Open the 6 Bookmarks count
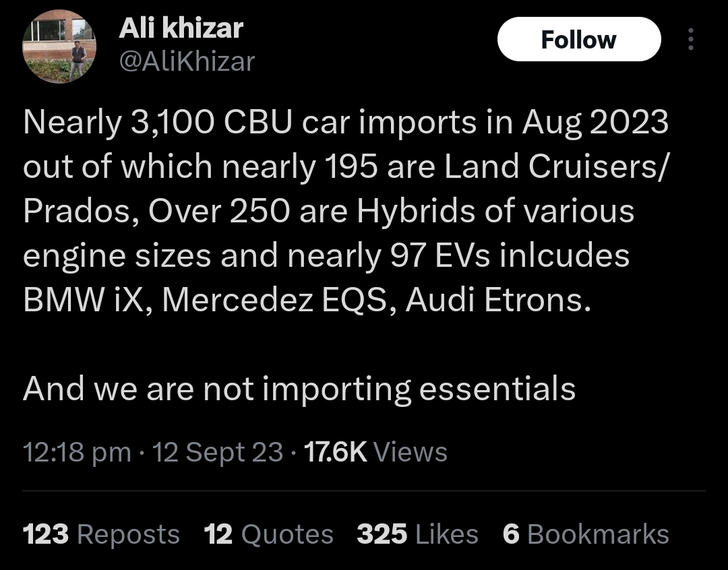The image size is (728, 570). point(586,534)
